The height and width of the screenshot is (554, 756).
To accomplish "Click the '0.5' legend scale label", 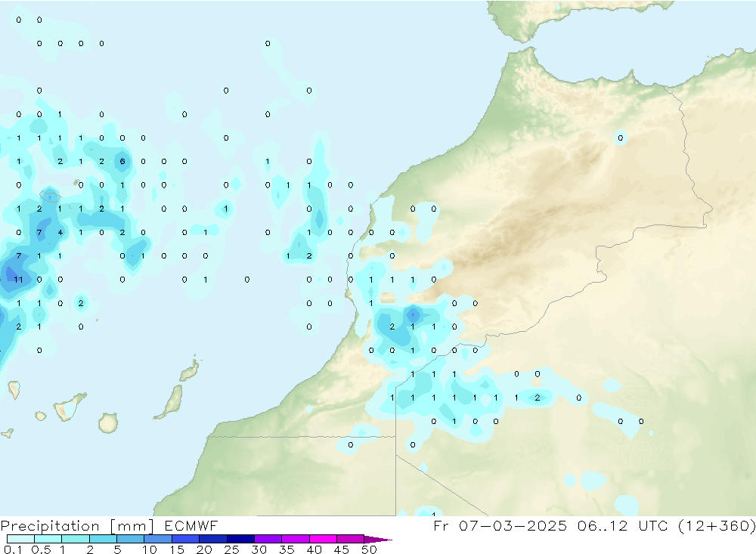I will coord(41,549).
